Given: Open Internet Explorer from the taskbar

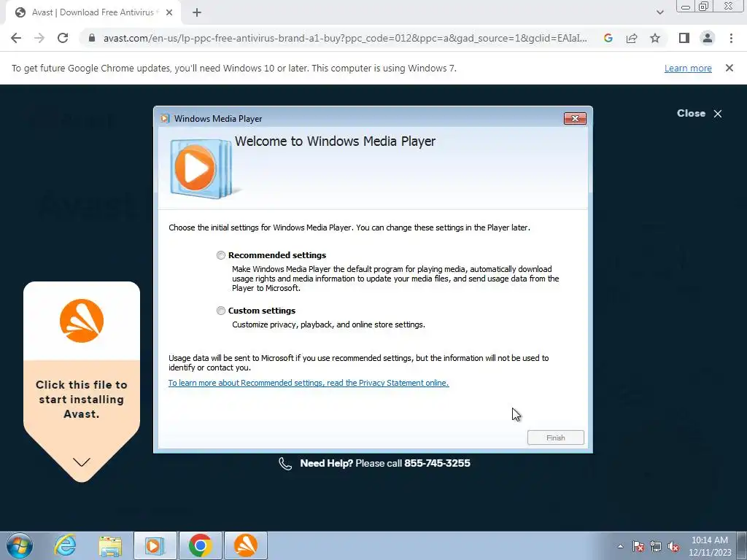Looking at the screenshot, I should pyautogui.click(x=65, y=545).
